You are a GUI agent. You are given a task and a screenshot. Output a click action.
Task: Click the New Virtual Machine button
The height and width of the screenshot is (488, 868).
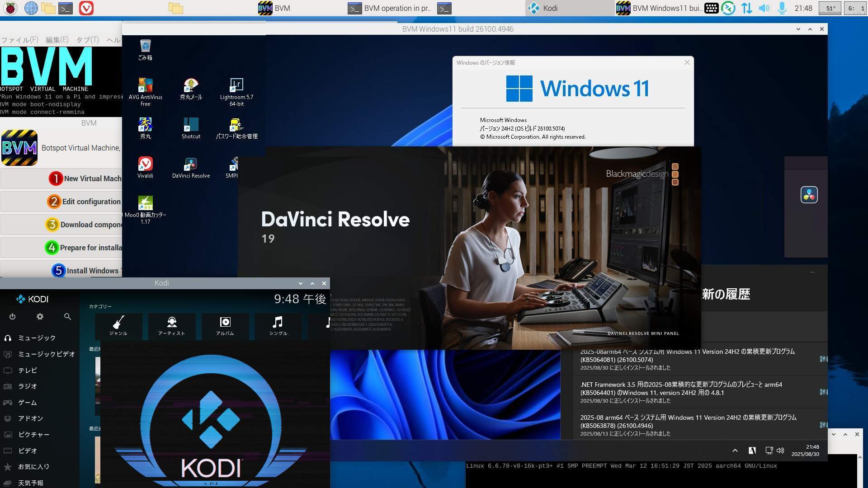coord(85,178)
